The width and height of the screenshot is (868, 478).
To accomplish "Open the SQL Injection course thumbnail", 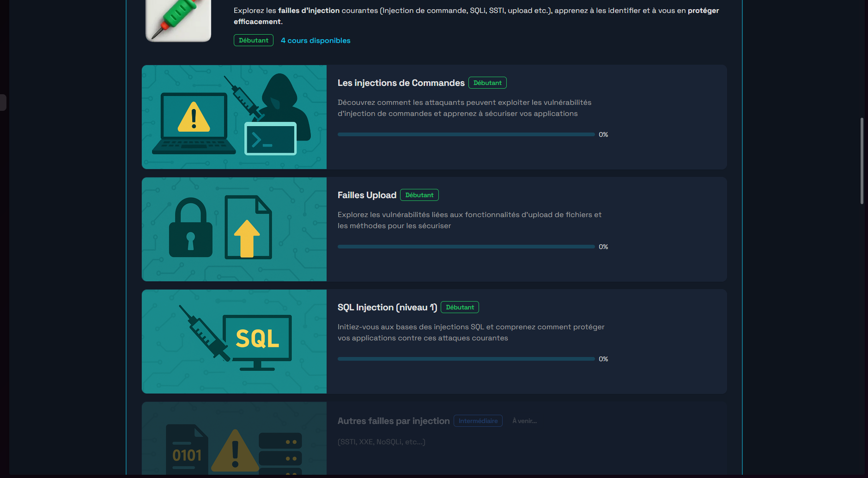I will coord(234,341).
